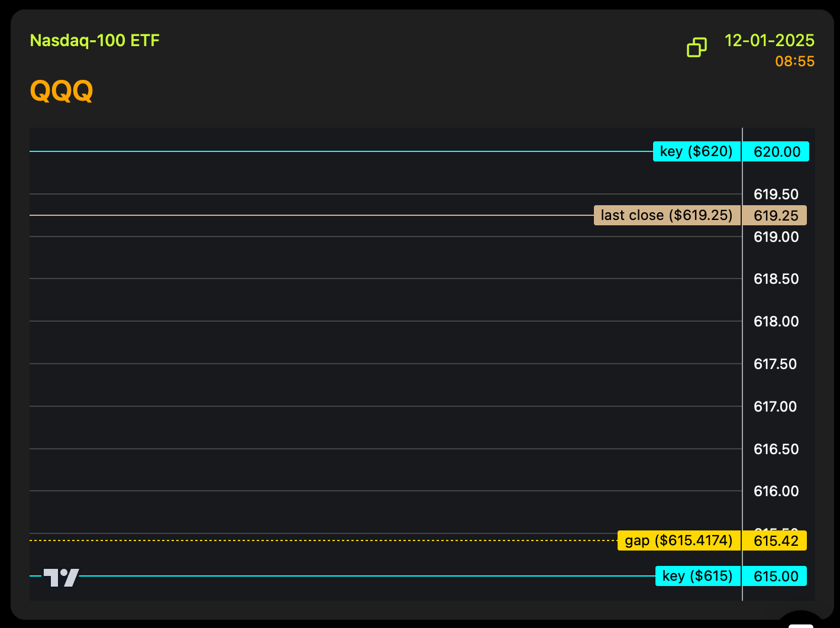Click the Nasdaq-100 ETF title
This screenshot has height=628, width=840.
(95, 40)
